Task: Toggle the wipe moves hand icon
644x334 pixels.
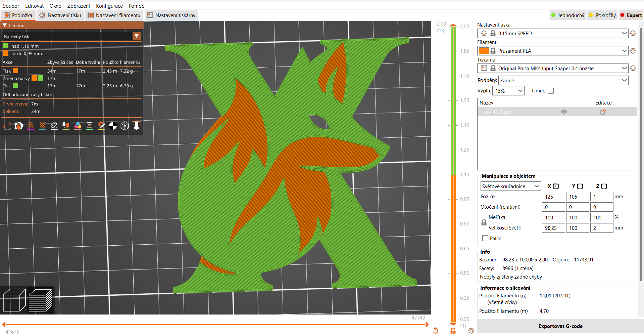Action: [19, 126]
